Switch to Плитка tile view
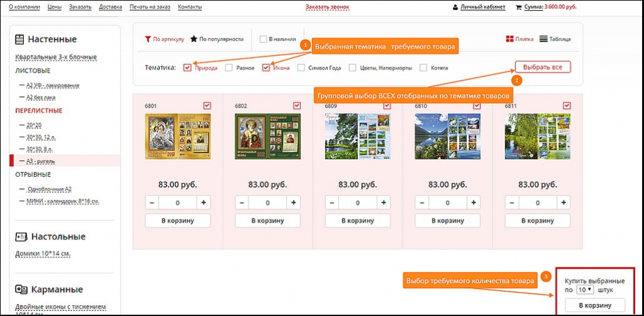This screenshot has width=644, height=316. click(509, 39)
